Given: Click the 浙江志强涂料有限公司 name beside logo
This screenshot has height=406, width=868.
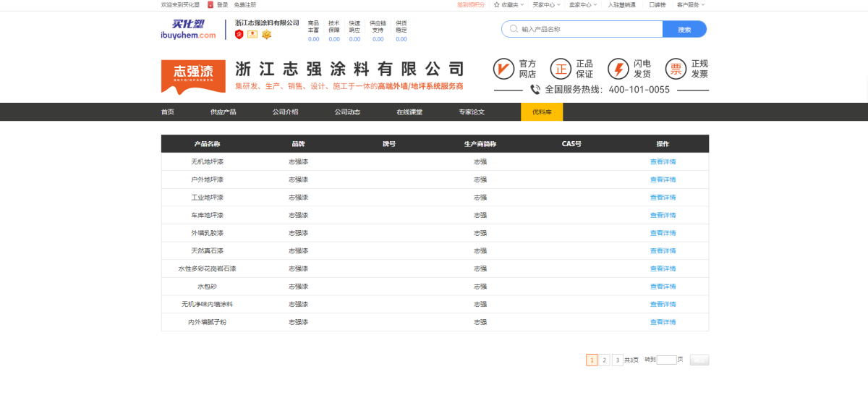Looking at the screenshot, I should coord(267,23).
